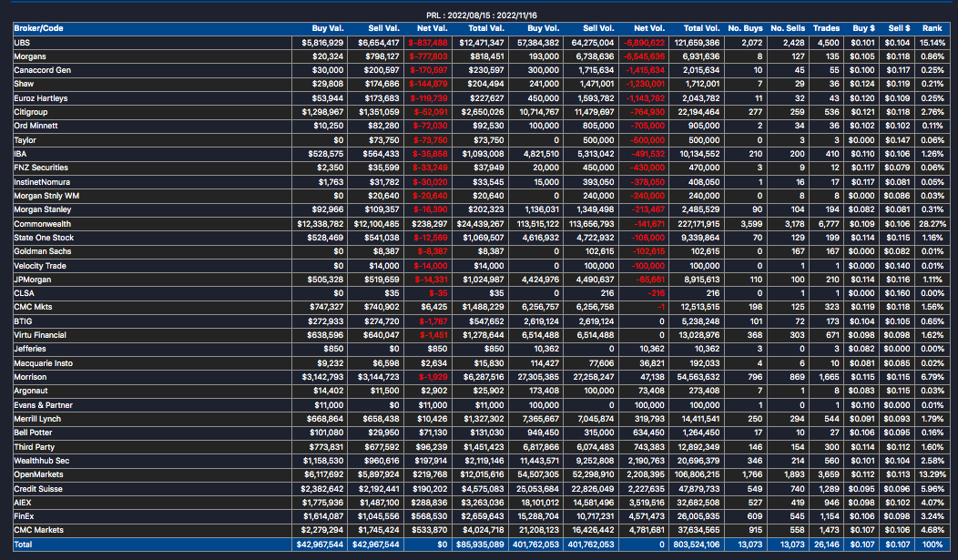Sort by the Sell Val. column header
Screen dimensions: 958x560
383,28
